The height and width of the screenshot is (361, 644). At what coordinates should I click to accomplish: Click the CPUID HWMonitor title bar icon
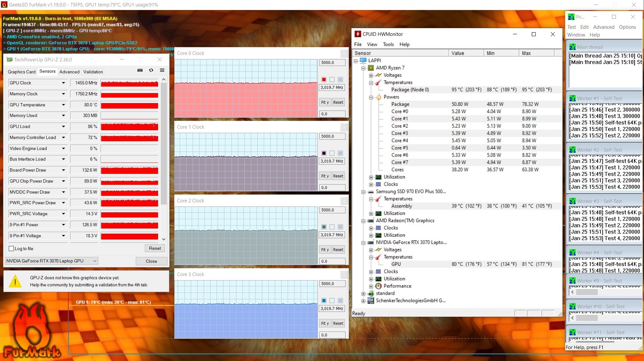(x=358, y=34)
